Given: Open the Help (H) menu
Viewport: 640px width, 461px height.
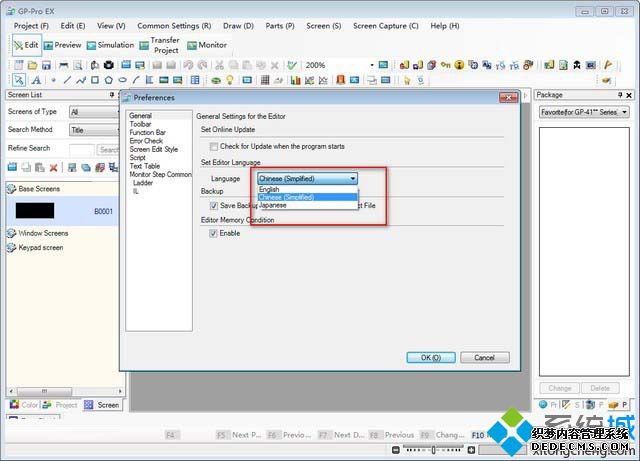Looking at the screenshot, I should click(x=445, y=26).
